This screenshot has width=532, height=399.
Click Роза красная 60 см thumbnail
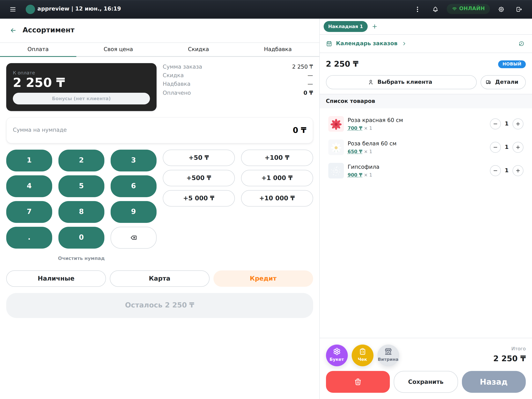click(336, 124)
